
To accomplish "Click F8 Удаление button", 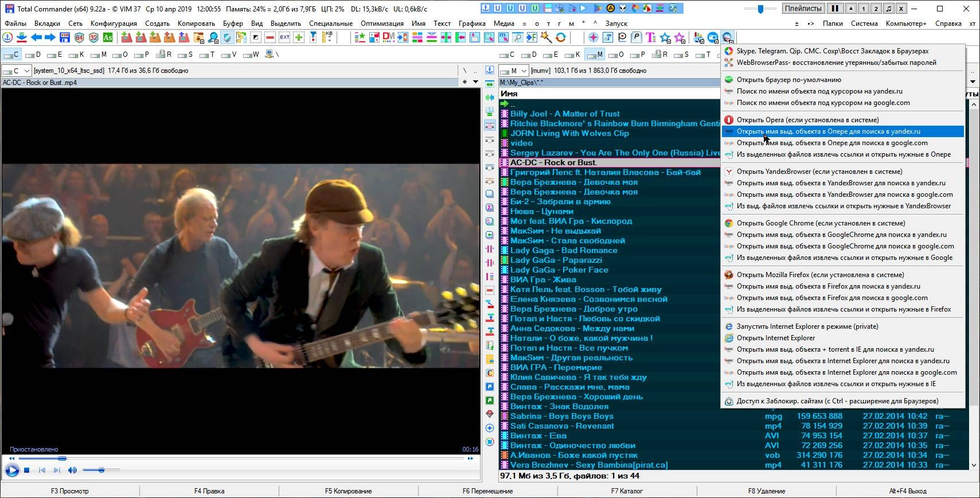I will tap(766, 491).
